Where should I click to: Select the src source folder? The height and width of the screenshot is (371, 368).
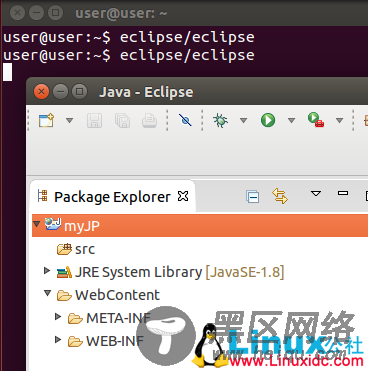click(85, 249)
